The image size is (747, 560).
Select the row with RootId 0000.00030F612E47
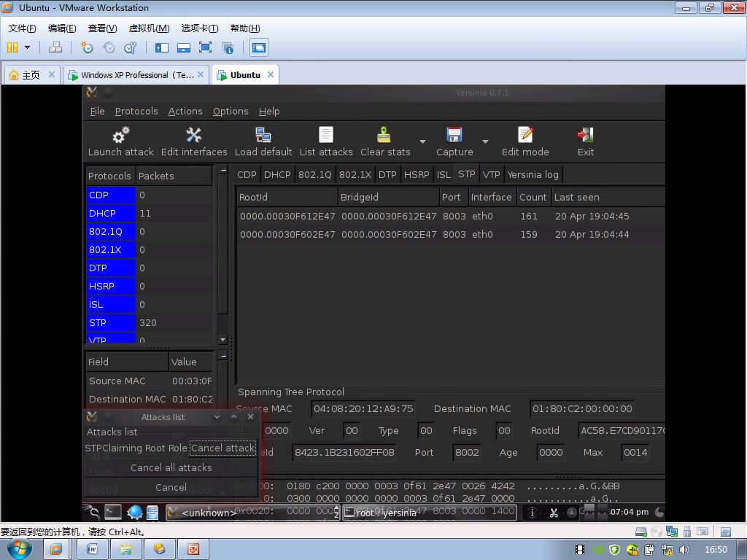450,216
